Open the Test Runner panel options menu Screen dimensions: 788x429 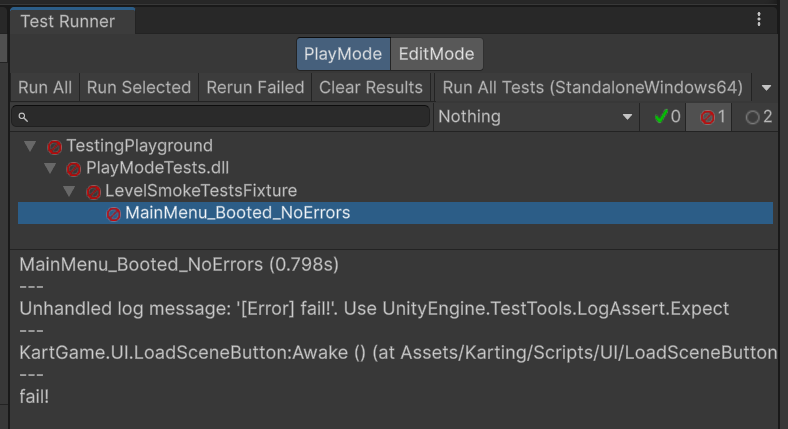[x=759, y=20]
